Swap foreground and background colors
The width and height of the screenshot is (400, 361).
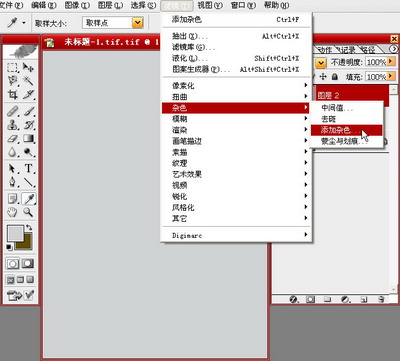click(29, 227)
